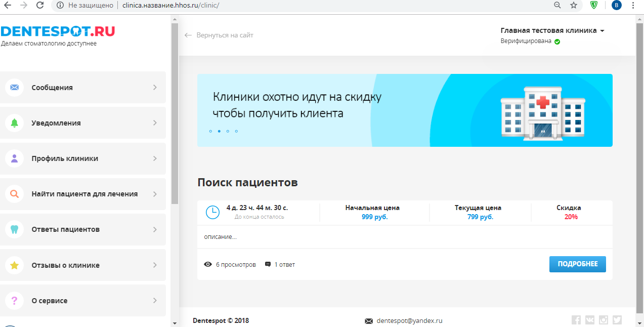Open Сообщения menu item
Image resolution: width=644 pixels, height=327 pixels.
[x=83, y=88]
